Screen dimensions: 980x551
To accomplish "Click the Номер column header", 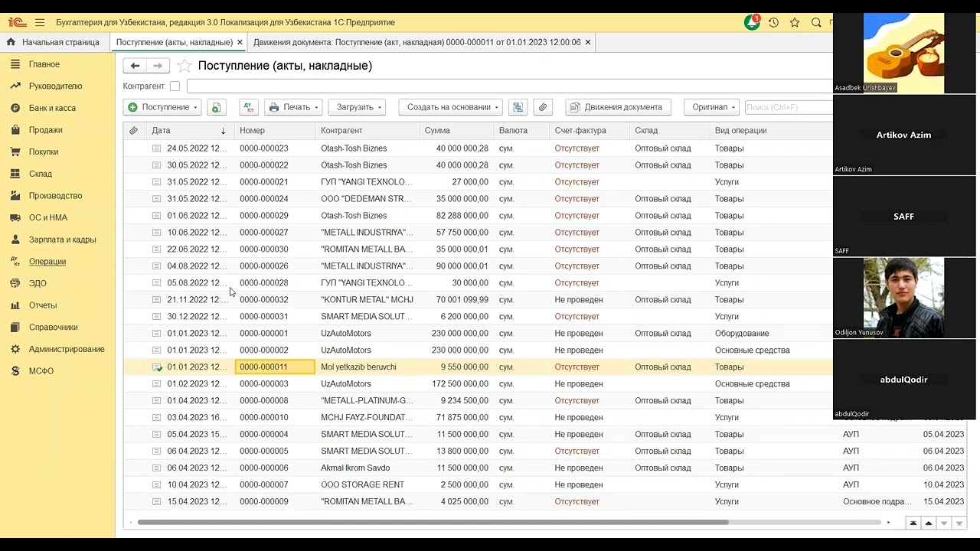I will click(x=276, y=131).
